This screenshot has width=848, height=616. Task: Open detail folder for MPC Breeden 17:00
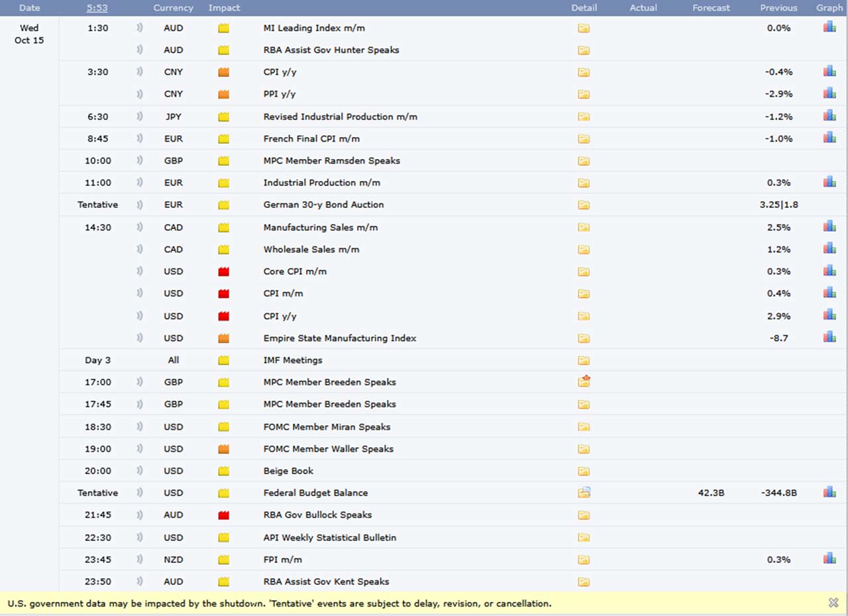pos(584,382)
